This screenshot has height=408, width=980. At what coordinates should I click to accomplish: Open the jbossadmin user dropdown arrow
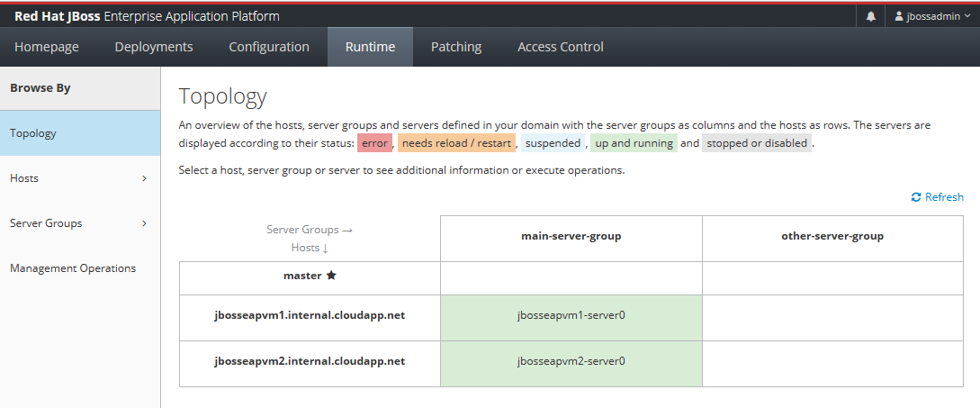coord(968,17)
